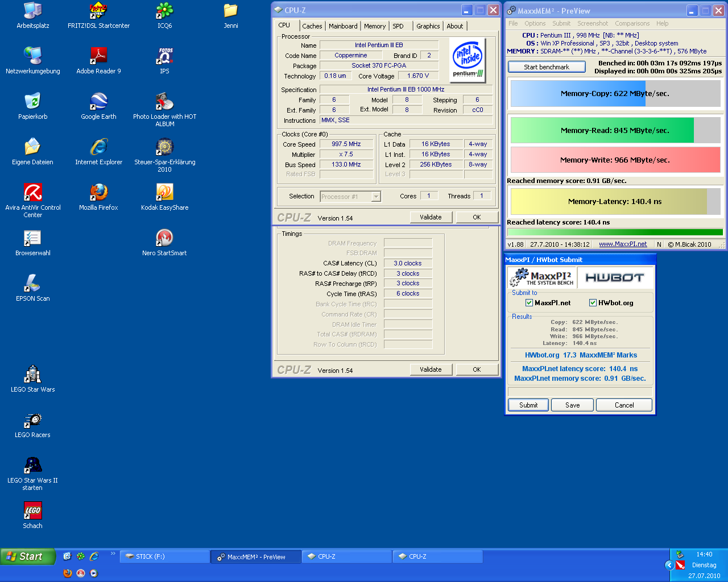Click Save in HWbot Submit dialog
The width and height of the screenshot is (728, 582).
[x=572, y=405]
